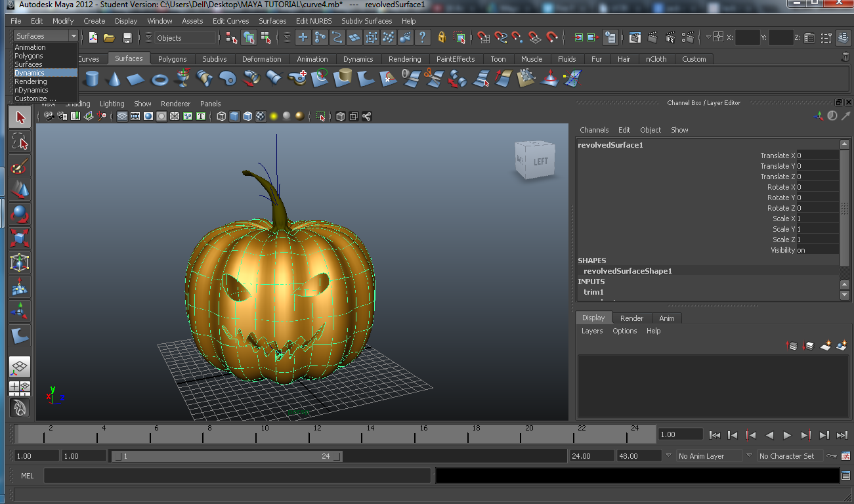Toggle Snap to grids magnet
Image resolution: width=854 pixels, height=504 pixels.
[483, 37]
